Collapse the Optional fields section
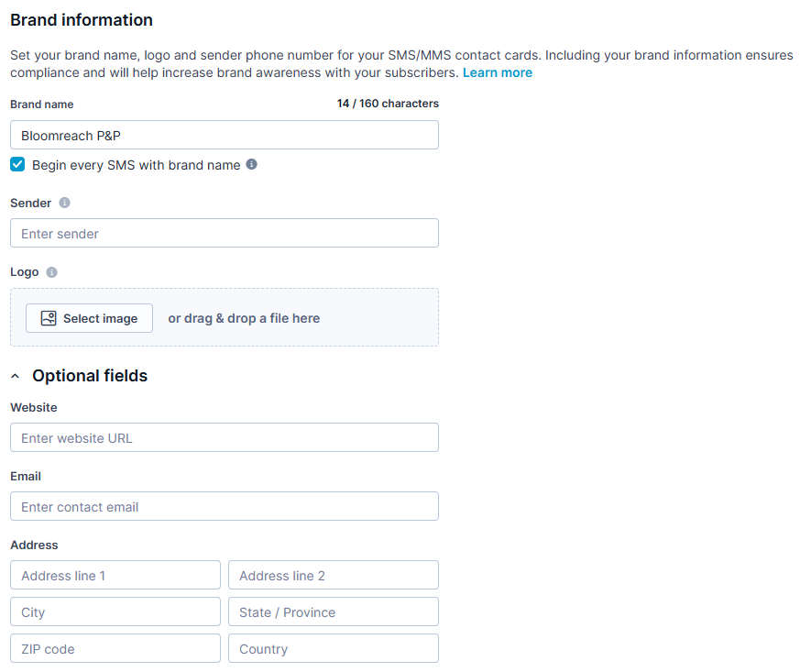The width and height of the screenshot is (800, 672). coord(16,376)
